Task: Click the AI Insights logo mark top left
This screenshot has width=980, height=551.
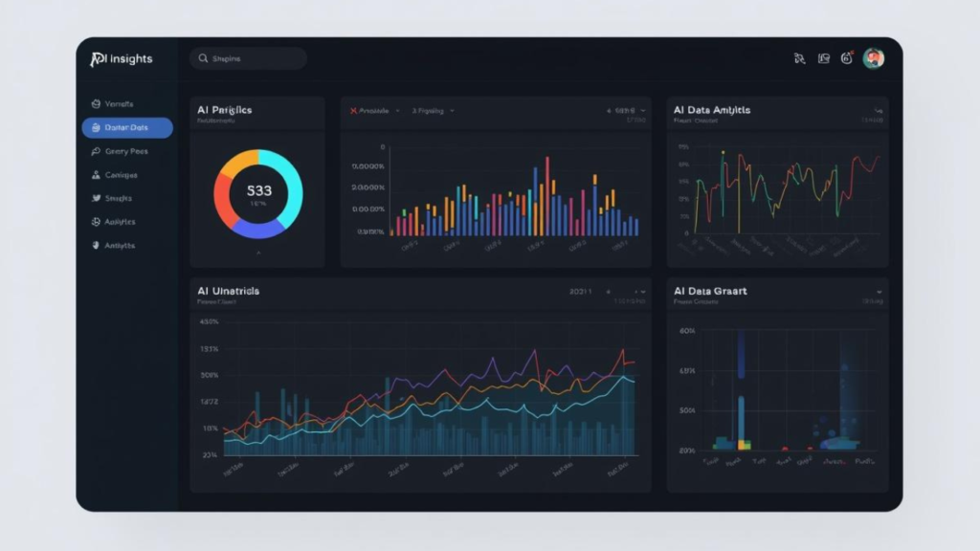Action: [96, 58]
